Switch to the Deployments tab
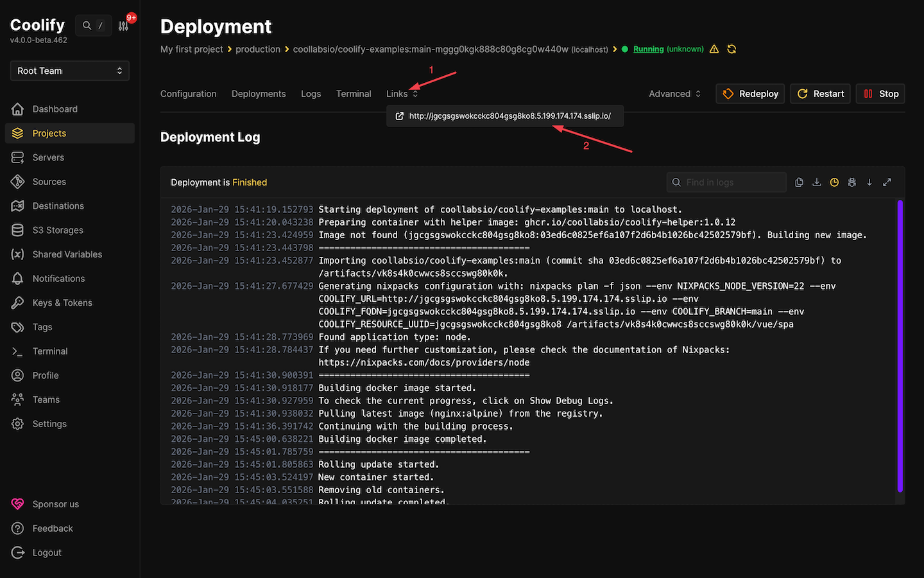Screen dimensions: 924x578 click(258, 93)
